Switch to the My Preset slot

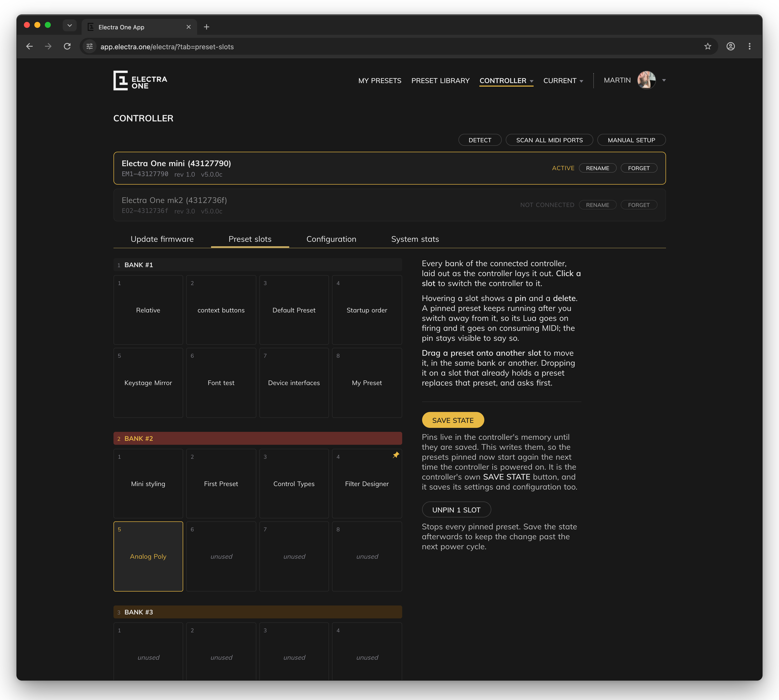point(367,383)
